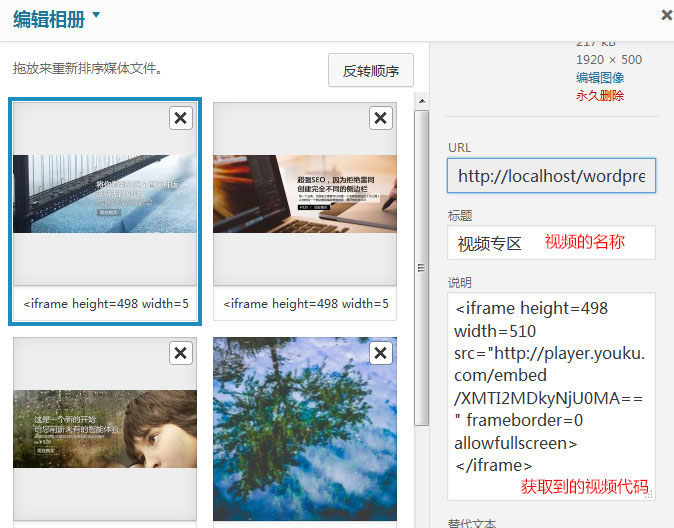Click the caption field under laptop image
Screen dimensions: 674x528
coord(305,304)
